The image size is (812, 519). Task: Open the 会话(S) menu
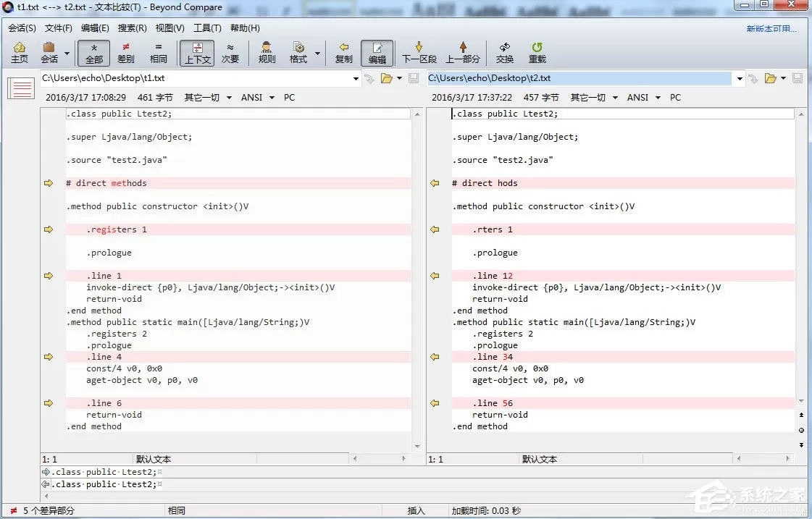click(22, 28)
